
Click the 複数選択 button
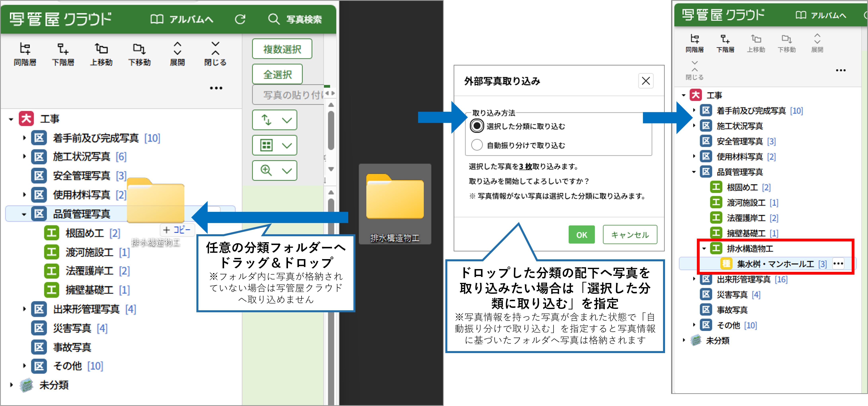pyautogui.click(x=282, y=49)
